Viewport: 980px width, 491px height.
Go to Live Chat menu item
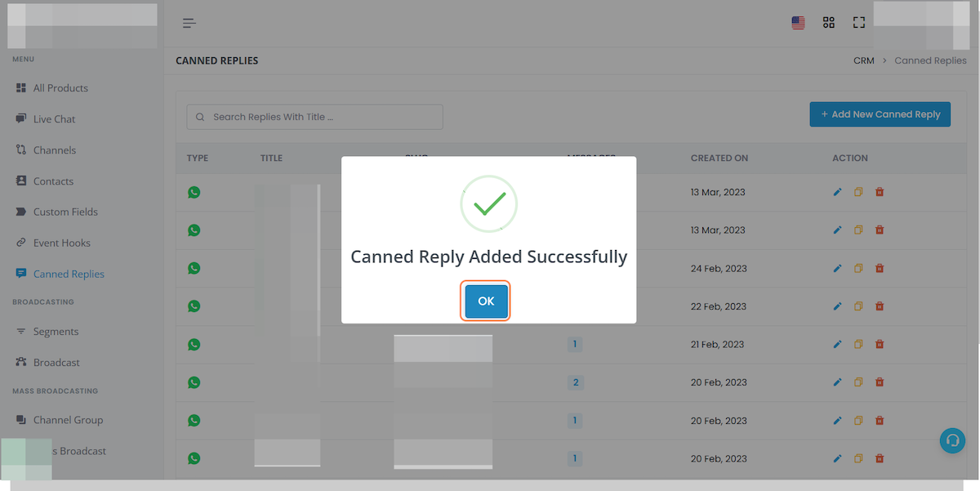pos(54,119)
